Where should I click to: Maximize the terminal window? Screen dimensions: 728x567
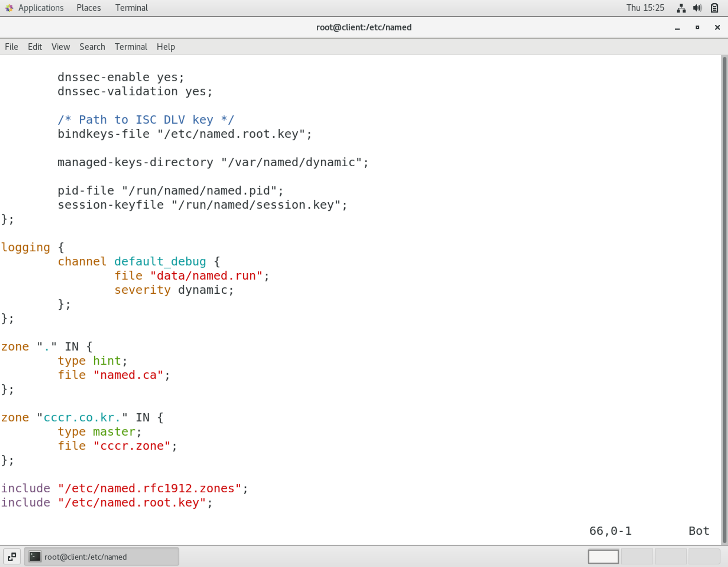click(x=697, y=28)
